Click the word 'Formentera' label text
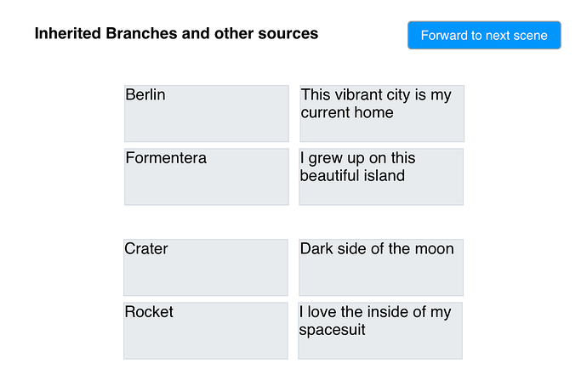Screen dimensions: 587x392 [x=166, y=158]
